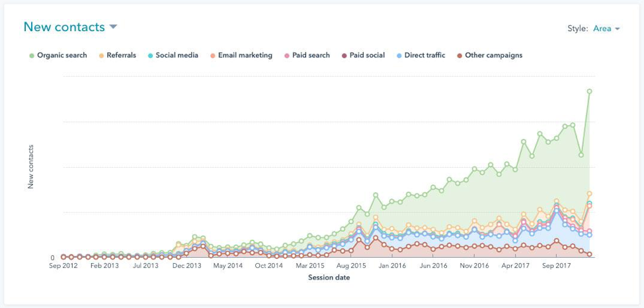Click the final Organic search peak data point
Viewport: 644px width, 308px height.
[x=589, y=91]
